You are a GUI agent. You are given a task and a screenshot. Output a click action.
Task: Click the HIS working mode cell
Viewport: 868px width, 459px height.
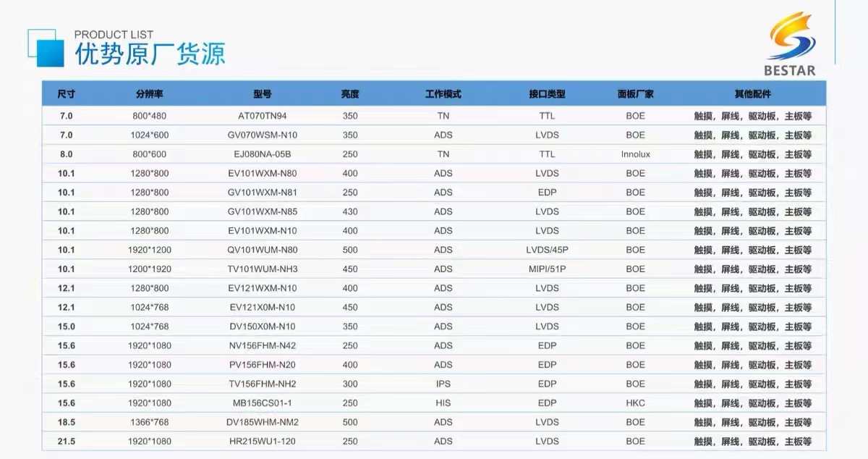[443, 403]
